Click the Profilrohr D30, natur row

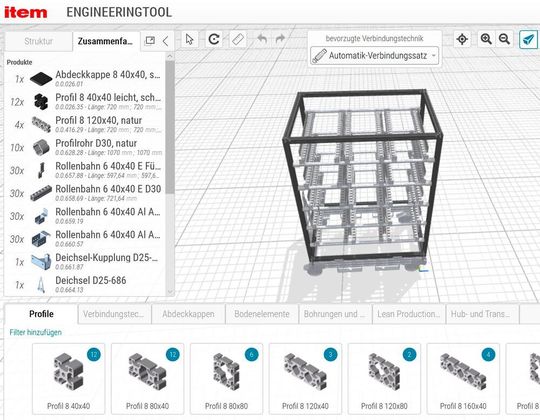[x=85, y=148]
